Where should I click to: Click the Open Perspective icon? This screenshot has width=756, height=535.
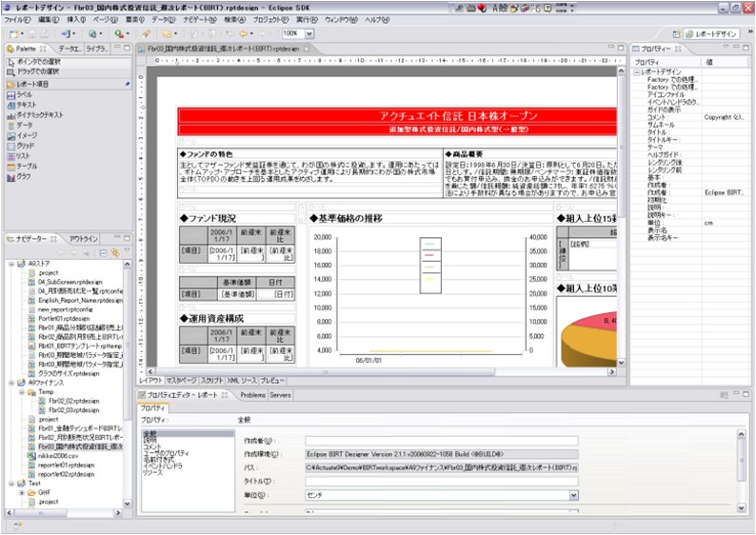(x=676, y=34)
